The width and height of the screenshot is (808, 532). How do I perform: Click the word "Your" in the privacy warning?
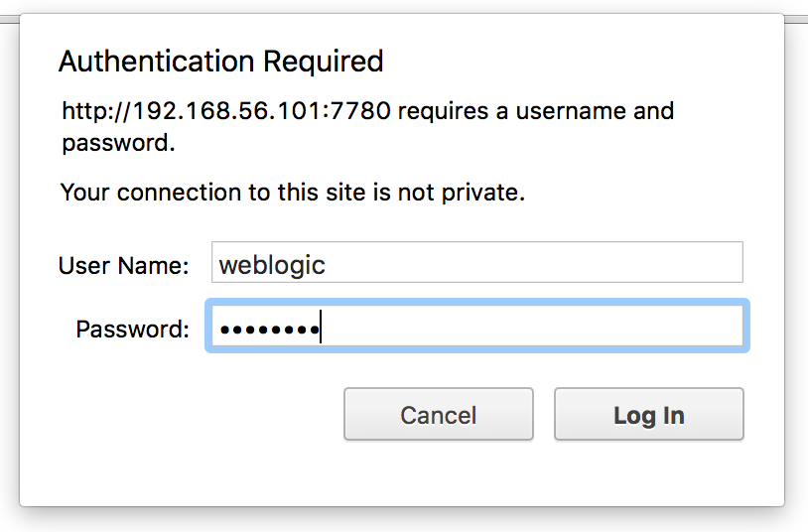(x=83, y=192)
